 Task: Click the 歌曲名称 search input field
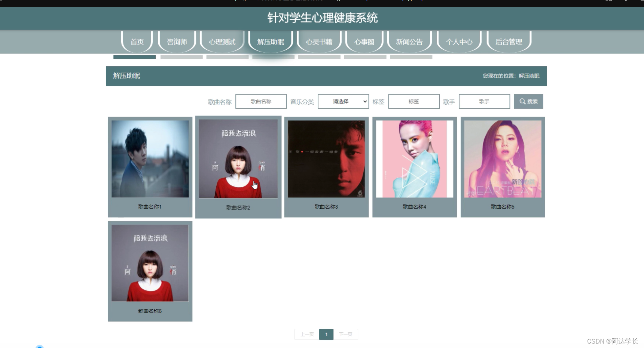point(261,101)
